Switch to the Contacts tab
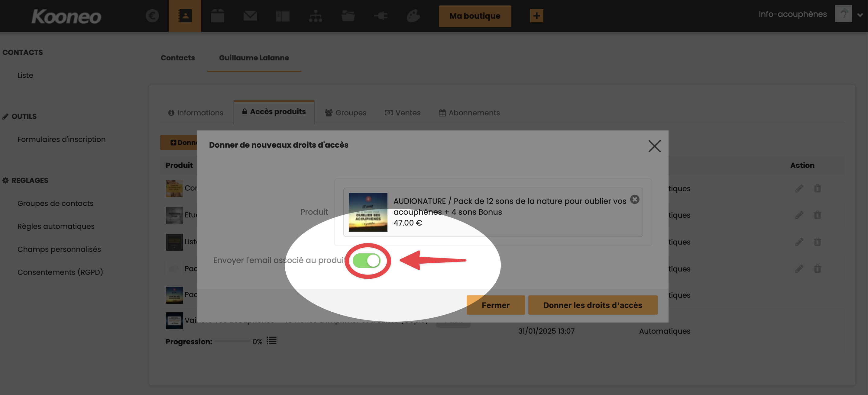 (178, 58)
